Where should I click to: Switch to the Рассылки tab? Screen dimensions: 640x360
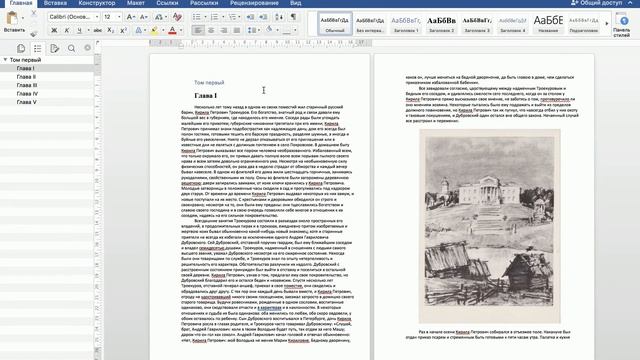coord(204,3)
